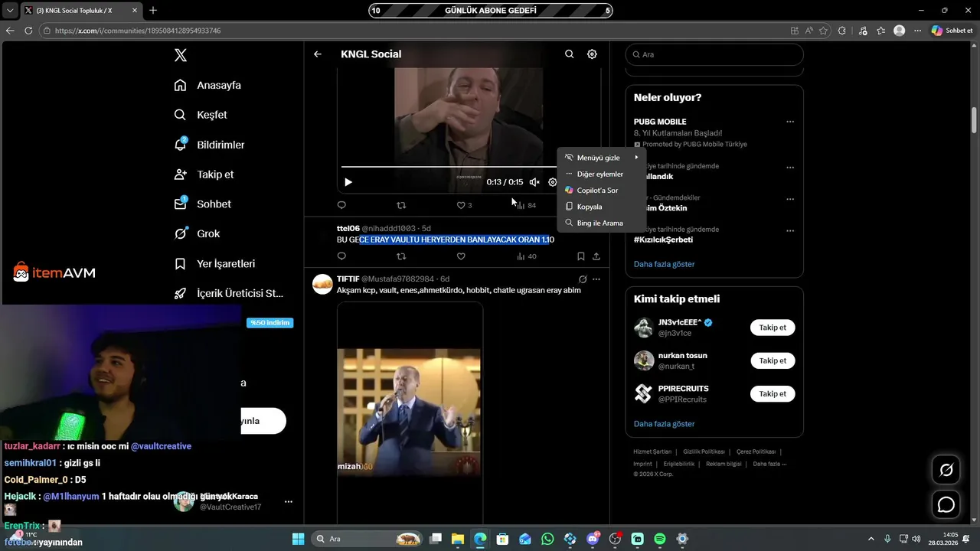Open Spotify from the taskbar

pos(660,539)
